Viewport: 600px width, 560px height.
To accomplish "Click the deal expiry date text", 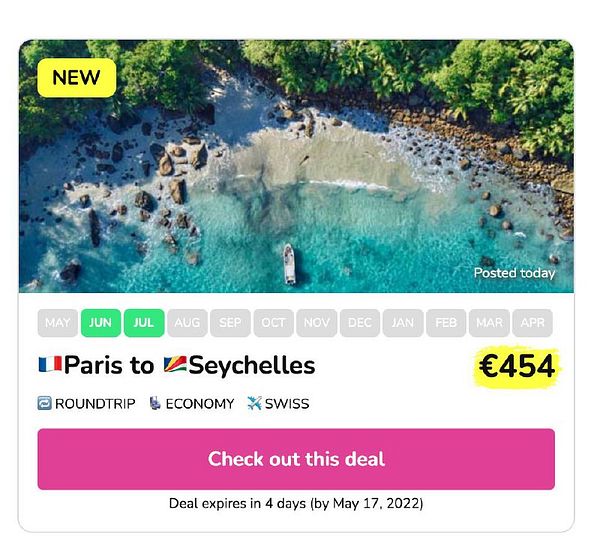I will tap(296, 503).
